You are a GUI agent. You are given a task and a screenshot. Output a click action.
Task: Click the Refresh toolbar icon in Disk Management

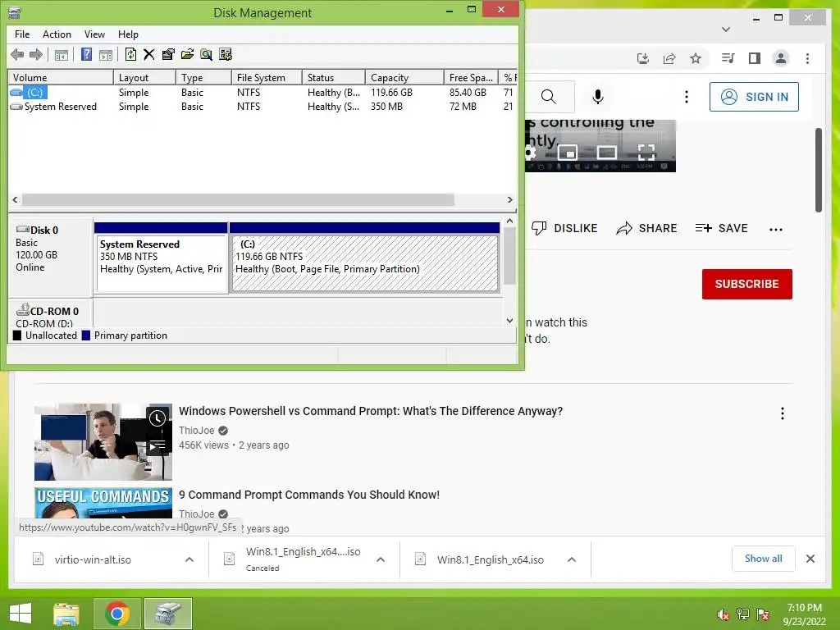(130, 54)
